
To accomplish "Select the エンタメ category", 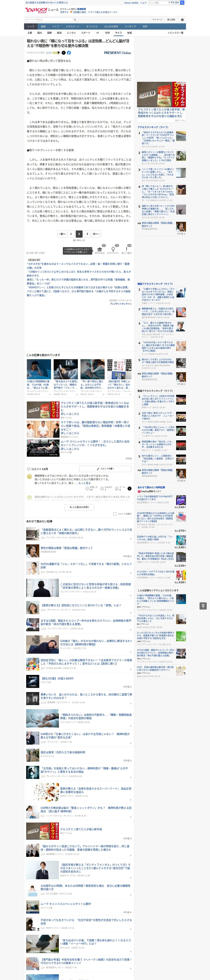I will (71, 33).
